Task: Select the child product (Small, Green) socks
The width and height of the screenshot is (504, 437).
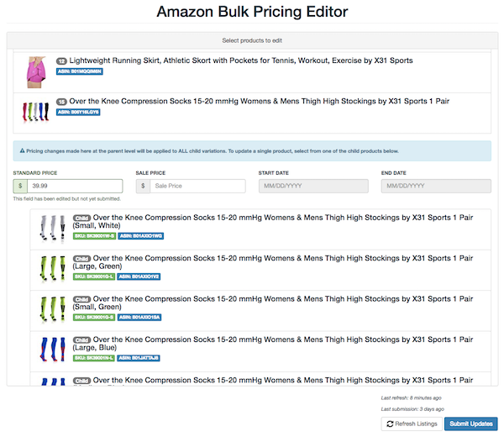Action: pyautogui.click(x=260, y=311)
